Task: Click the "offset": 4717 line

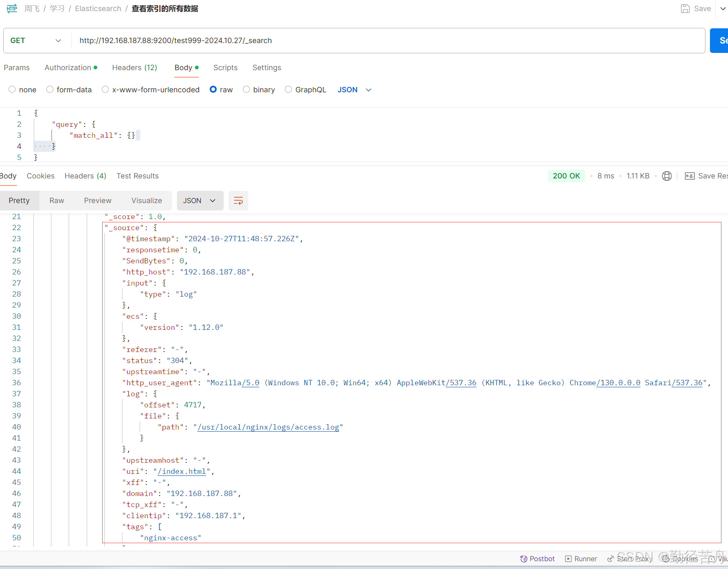Action: (x=173, y=405)
